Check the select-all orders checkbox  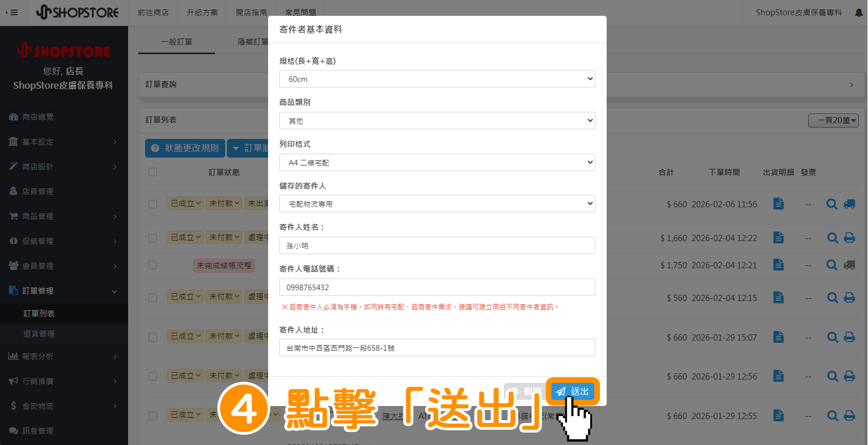pyautogui.click(x=152, y=172)
